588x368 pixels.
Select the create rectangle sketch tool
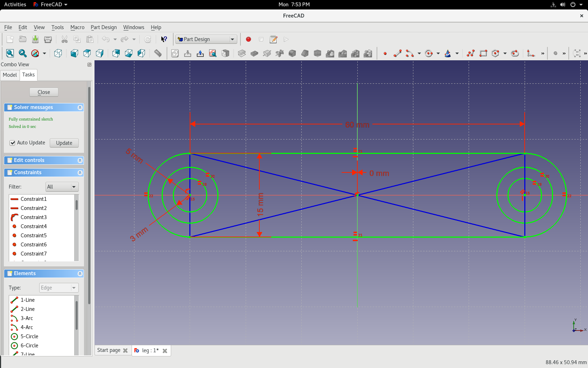click(483, 53)
